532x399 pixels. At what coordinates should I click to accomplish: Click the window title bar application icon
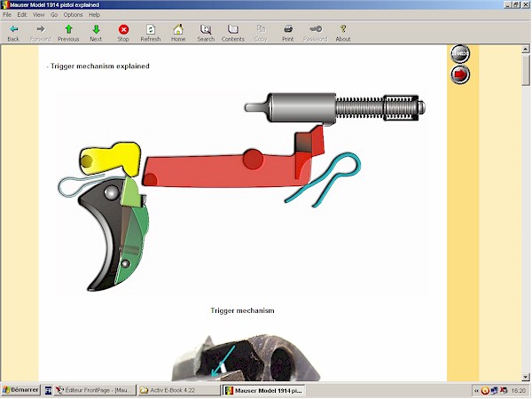coord(5,4)
